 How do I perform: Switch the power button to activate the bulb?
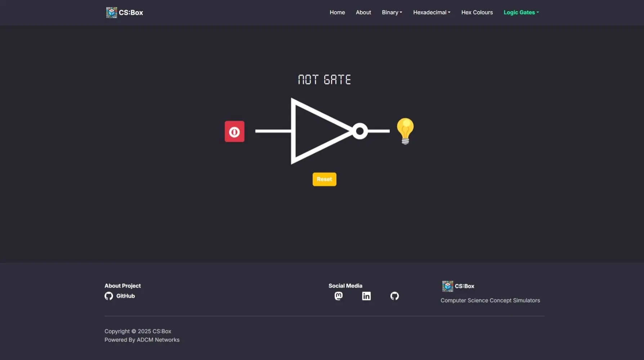pyautogui.click(x=234, y=131)
